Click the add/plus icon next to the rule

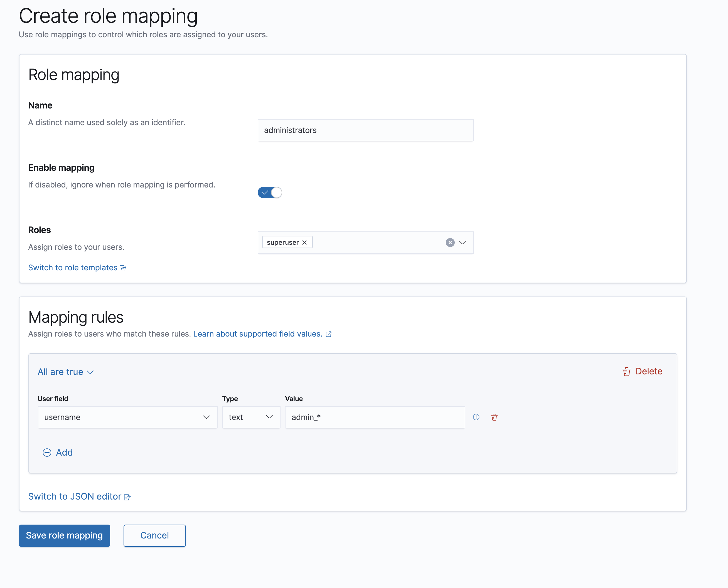point(476,417)
